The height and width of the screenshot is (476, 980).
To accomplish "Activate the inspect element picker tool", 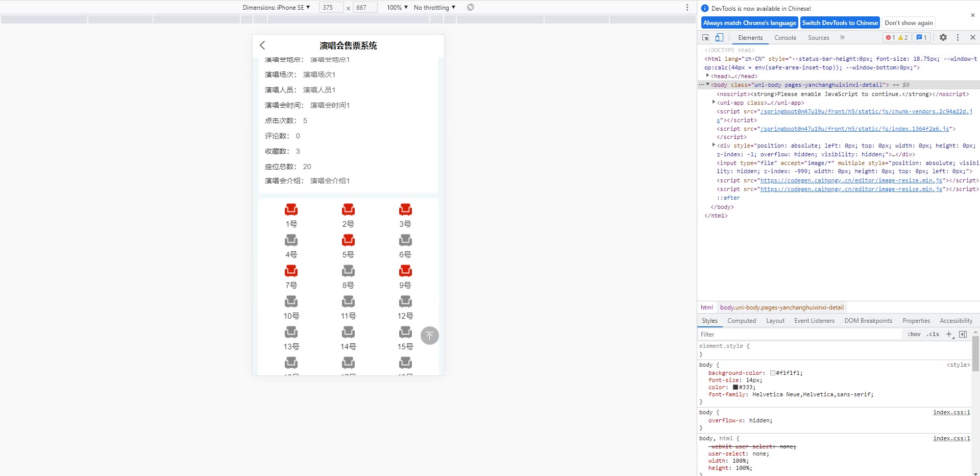I will click(x=705, y=38).
